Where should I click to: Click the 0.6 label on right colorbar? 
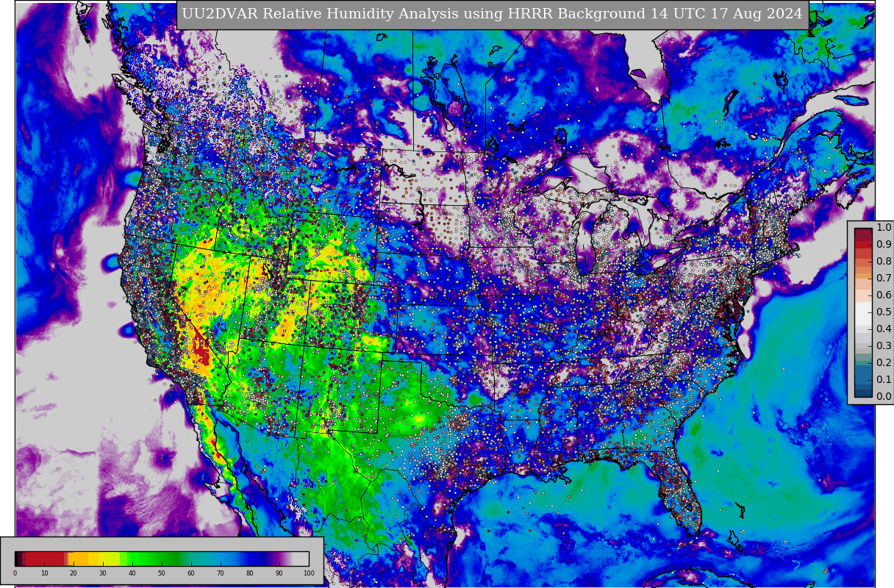[x=884, y=295]
